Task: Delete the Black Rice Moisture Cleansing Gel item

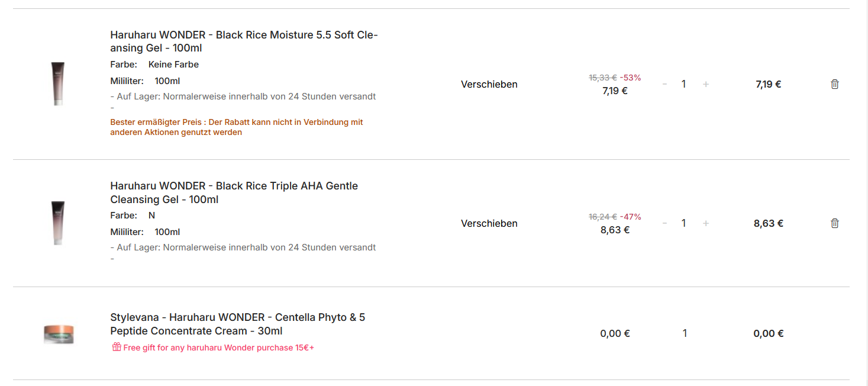Action: point(834,84)
